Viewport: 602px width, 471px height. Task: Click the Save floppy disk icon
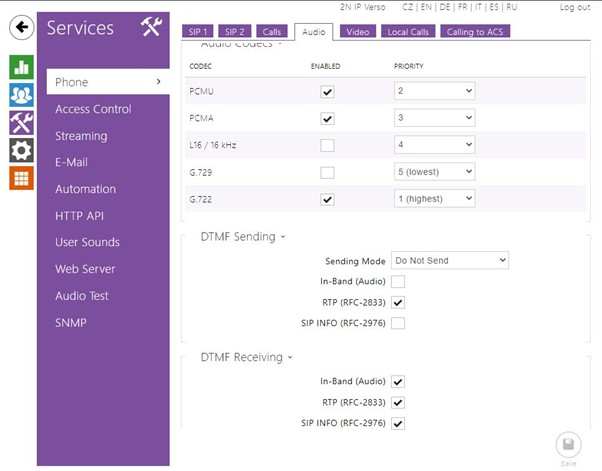click(x=568, y=444)
